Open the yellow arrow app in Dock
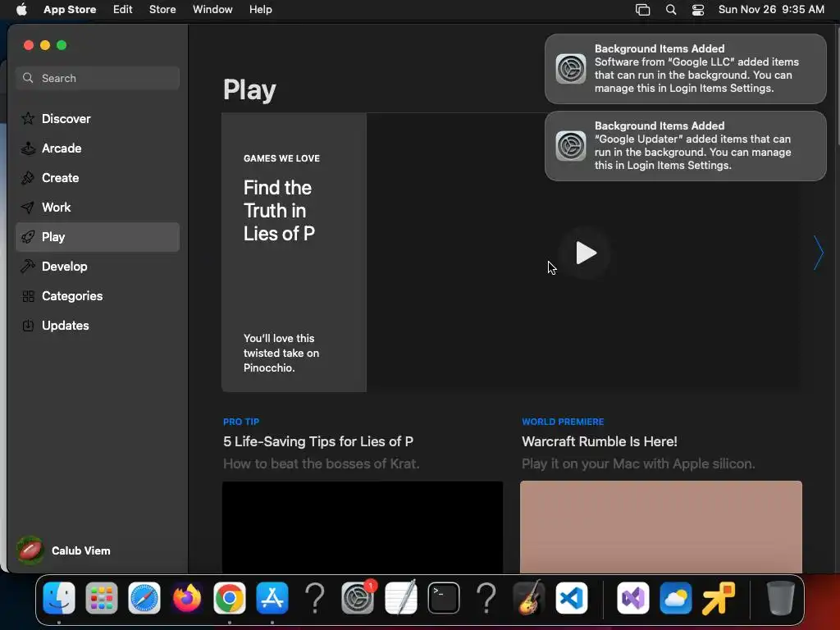The width and height of the screenshot is (840, 630). 719,598
